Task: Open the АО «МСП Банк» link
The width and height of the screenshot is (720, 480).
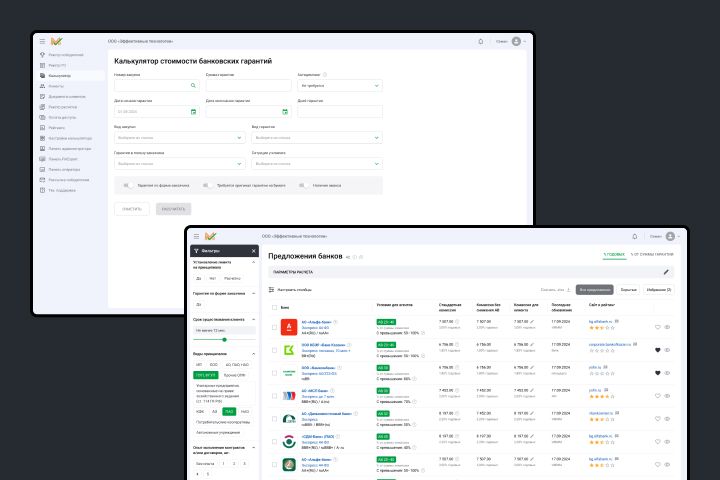Action: coord(315,391)
